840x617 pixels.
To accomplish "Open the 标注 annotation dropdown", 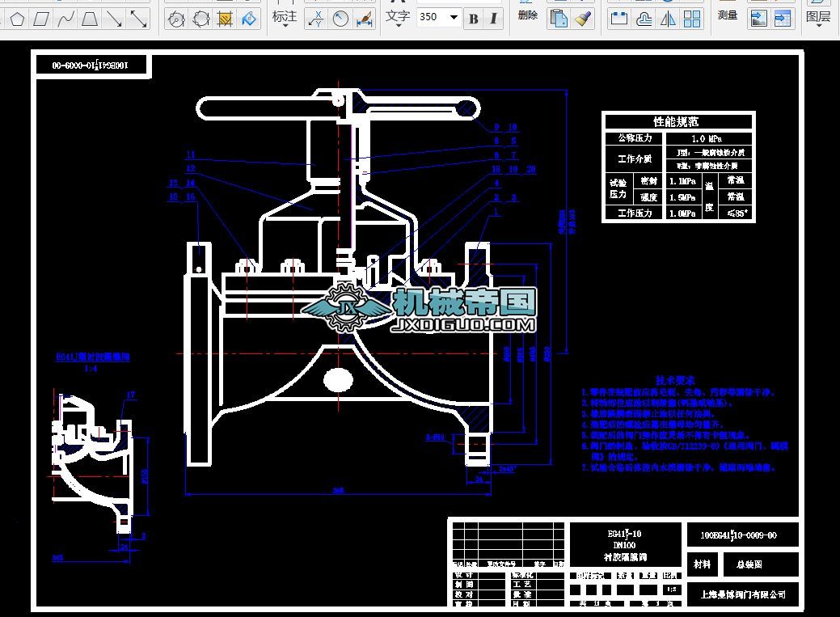I will [x=285, y=19].
